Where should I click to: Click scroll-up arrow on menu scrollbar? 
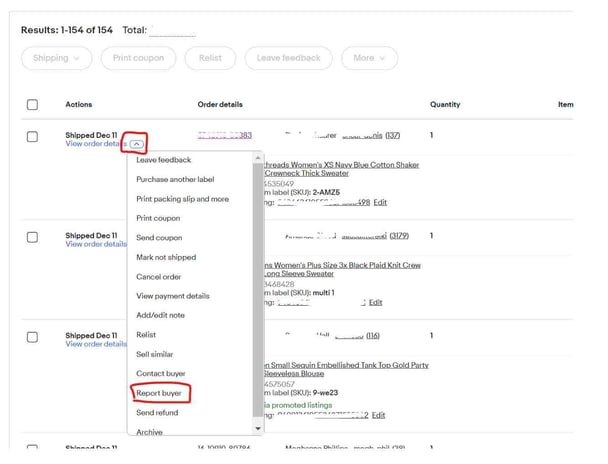259,158
